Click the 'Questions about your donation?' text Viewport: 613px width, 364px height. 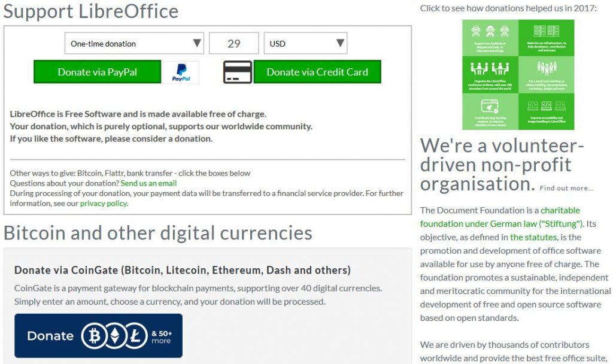click(65, 183)
